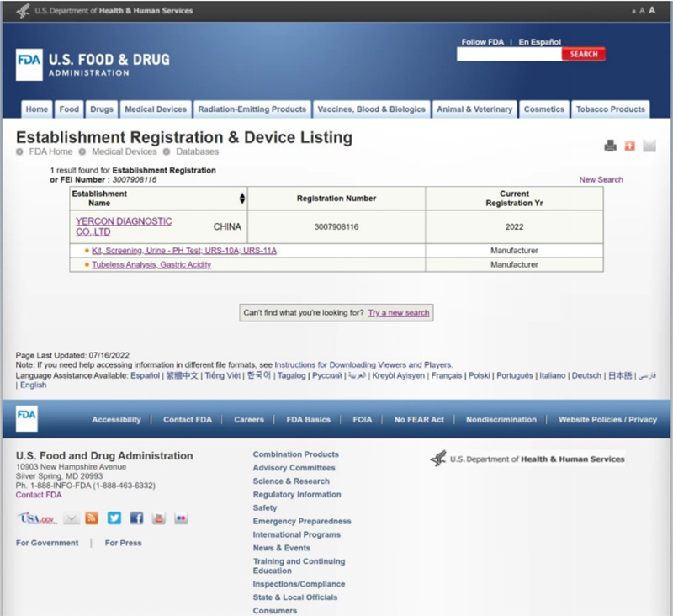Viewport: 673px width, 616px height.
Task: Open Emergency Preparedness link
Action: pyautogui.click(x=302, y=521)
